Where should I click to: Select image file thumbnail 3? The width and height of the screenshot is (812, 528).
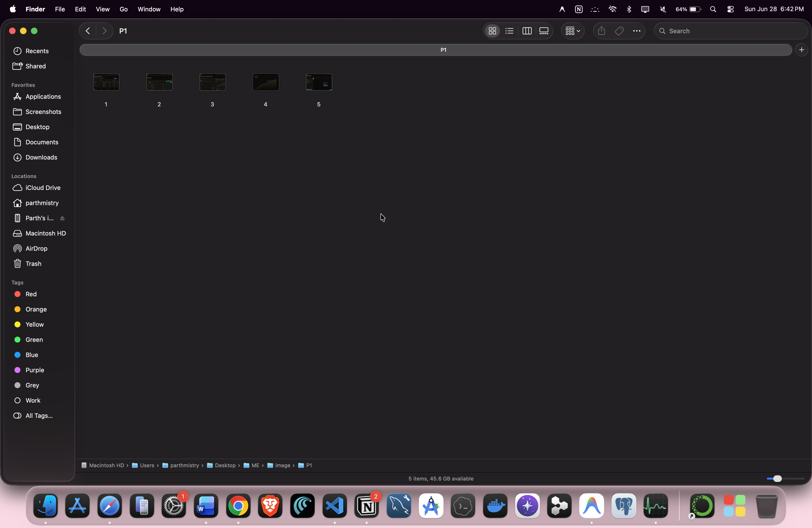point(212,82)
